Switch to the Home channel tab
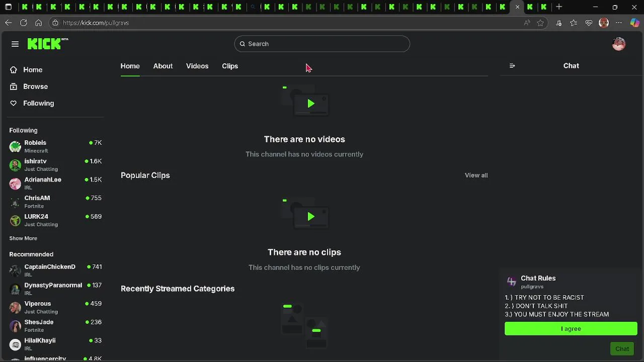 (x=130, y=66)
